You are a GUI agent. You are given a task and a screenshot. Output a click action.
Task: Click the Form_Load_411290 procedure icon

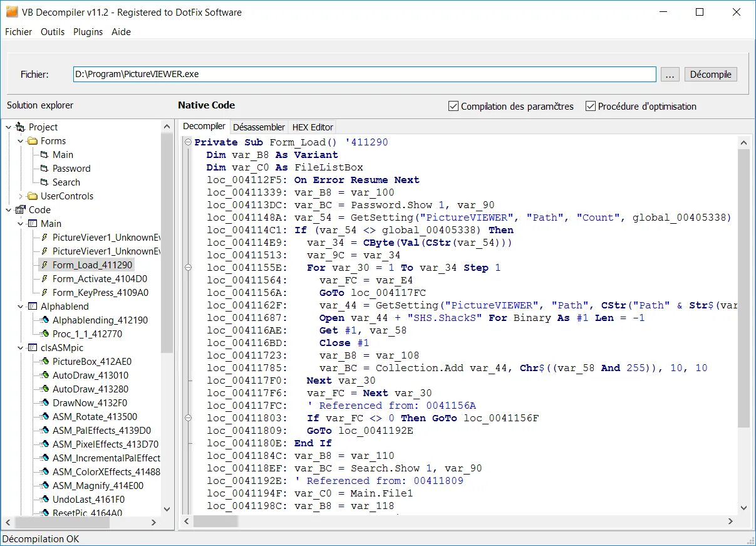(x=44, y=265)
